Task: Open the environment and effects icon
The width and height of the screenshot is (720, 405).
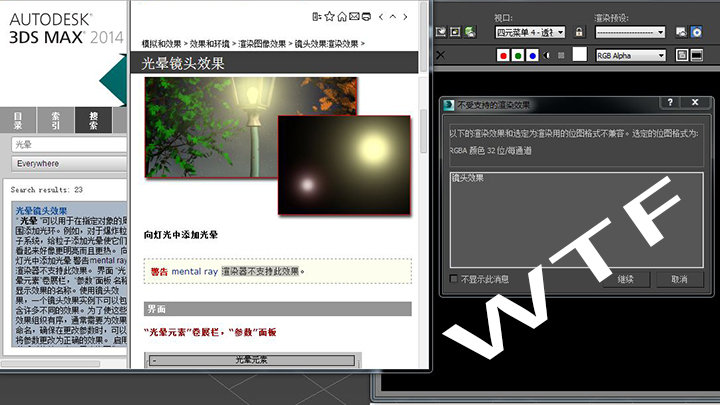Action: click(697, 32)
